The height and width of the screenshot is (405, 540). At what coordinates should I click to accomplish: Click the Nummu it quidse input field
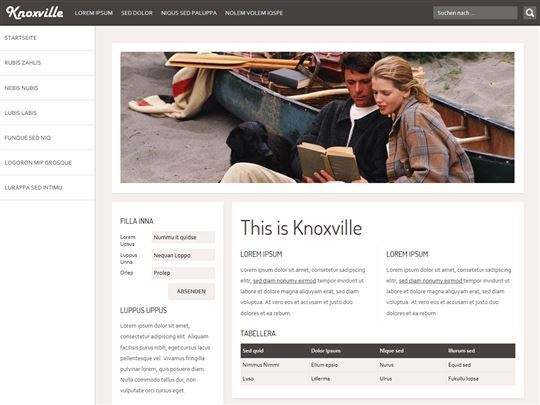[x=183, y=237]
